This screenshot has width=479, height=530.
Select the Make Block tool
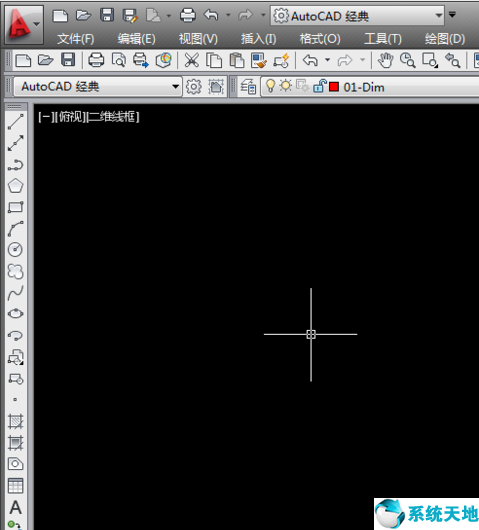[x=16, y=379]
